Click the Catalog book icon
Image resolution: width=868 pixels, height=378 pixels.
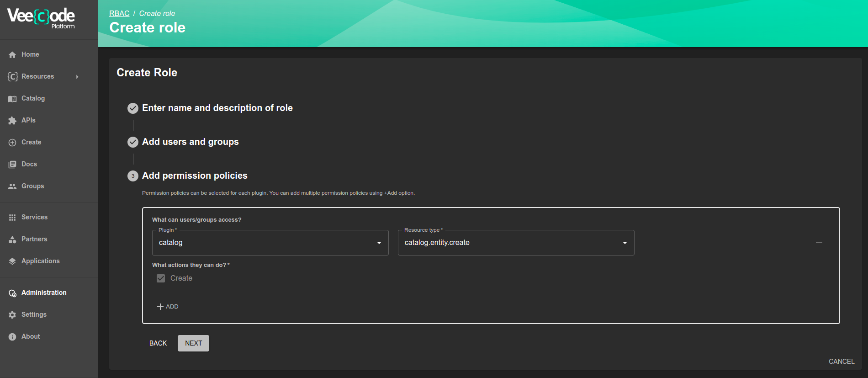point(12,99)
